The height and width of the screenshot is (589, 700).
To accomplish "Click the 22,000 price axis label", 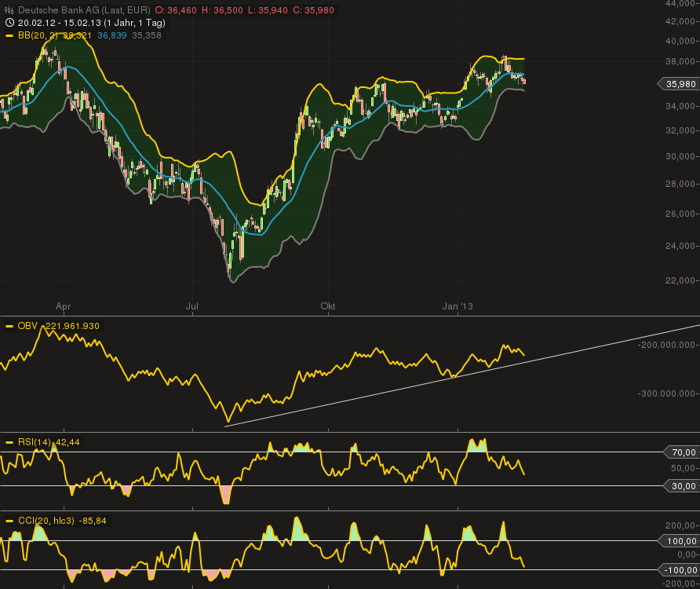I will 680,280.
